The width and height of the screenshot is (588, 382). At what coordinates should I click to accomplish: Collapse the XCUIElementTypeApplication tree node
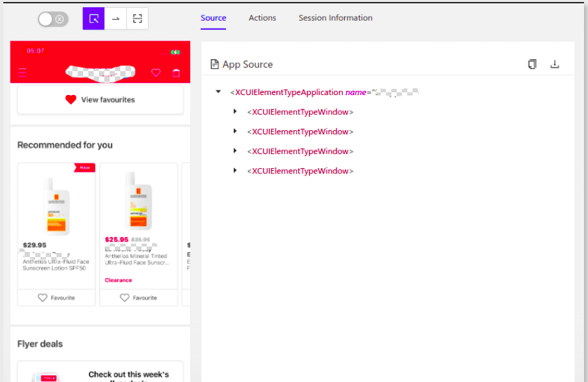tap(218, 92)
